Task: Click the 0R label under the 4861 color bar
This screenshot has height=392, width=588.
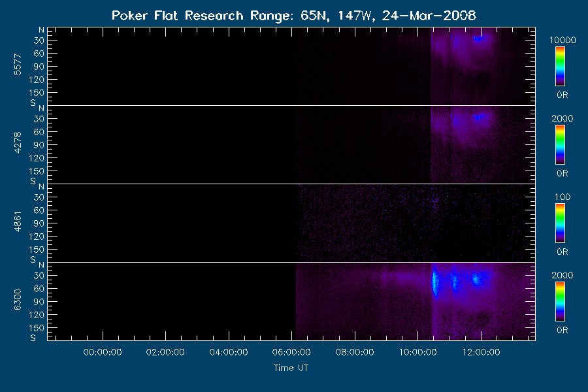Action: pos(562,252)
